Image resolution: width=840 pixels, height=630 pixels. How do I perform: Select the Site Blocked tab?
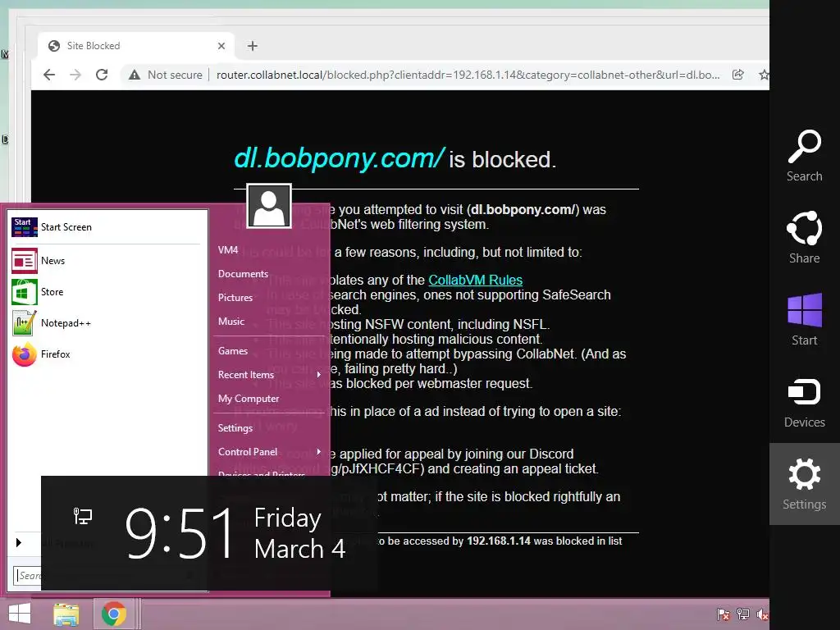point(136,46)
